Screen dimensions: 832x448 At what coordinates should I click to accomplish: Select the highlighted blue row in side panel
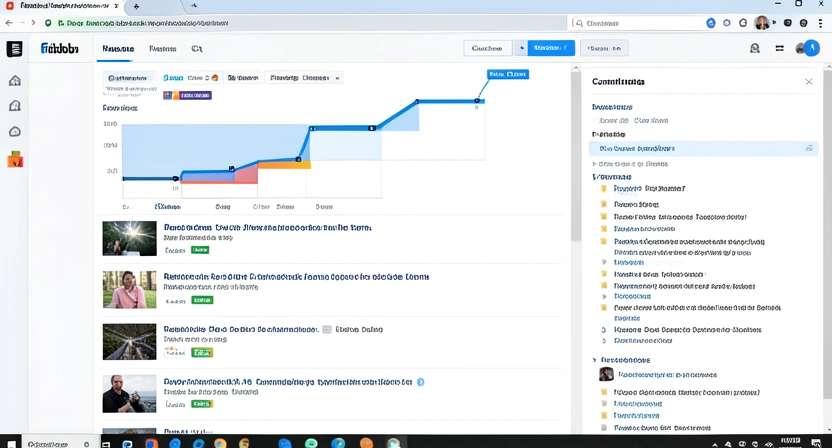704,149
